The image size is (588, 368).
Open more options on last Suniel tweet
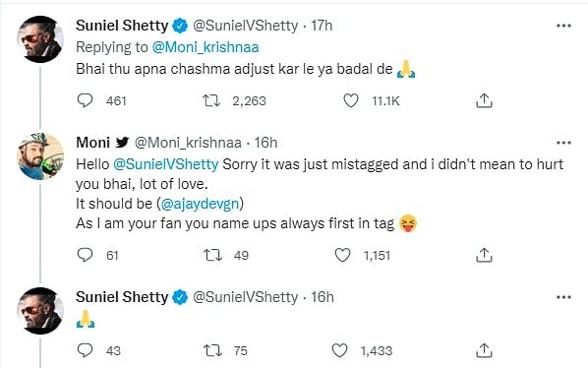click(563, 297)
